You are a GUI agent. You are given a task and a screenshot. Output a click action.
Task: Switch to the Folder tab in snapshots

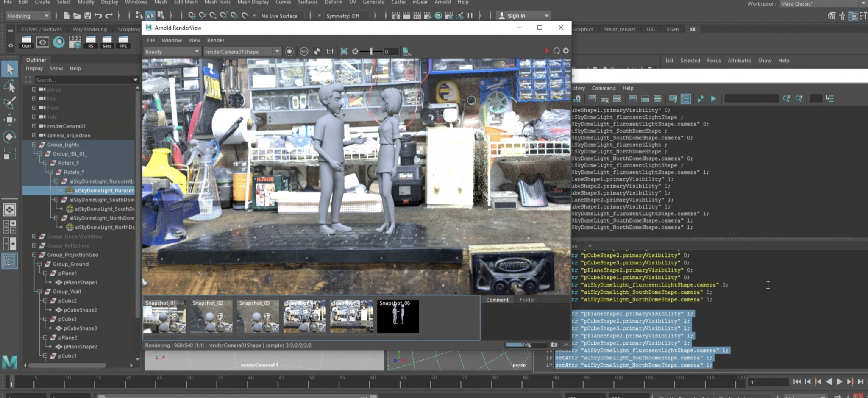[x=527, y=300]
